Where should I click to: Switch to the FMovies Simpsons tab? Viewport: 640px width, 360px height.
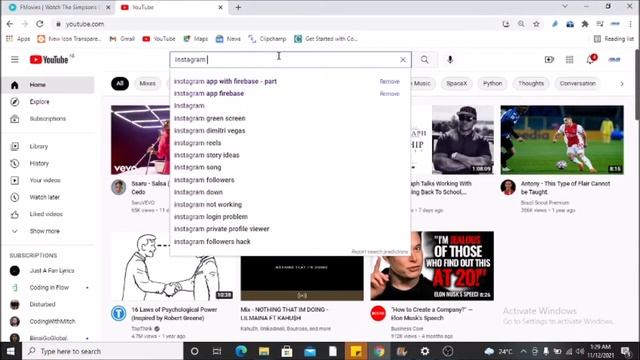[60, 7]
